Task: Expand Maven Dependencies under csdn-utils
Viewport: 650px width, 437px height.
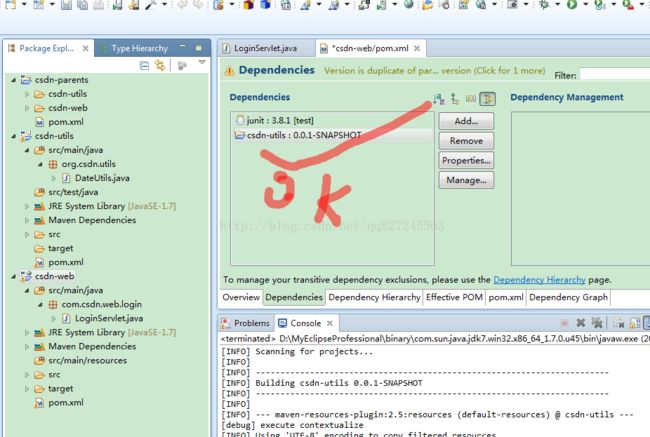Action: (x=27, y=220)
